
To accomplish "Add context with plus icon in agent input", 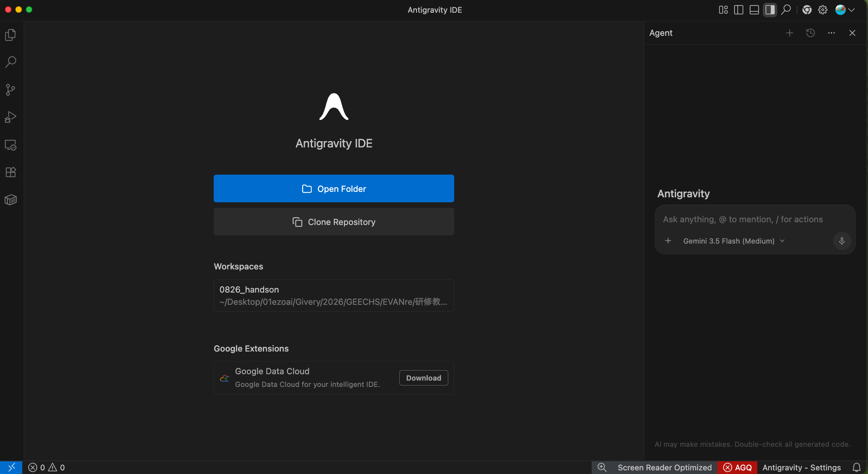I will point(668,241).
